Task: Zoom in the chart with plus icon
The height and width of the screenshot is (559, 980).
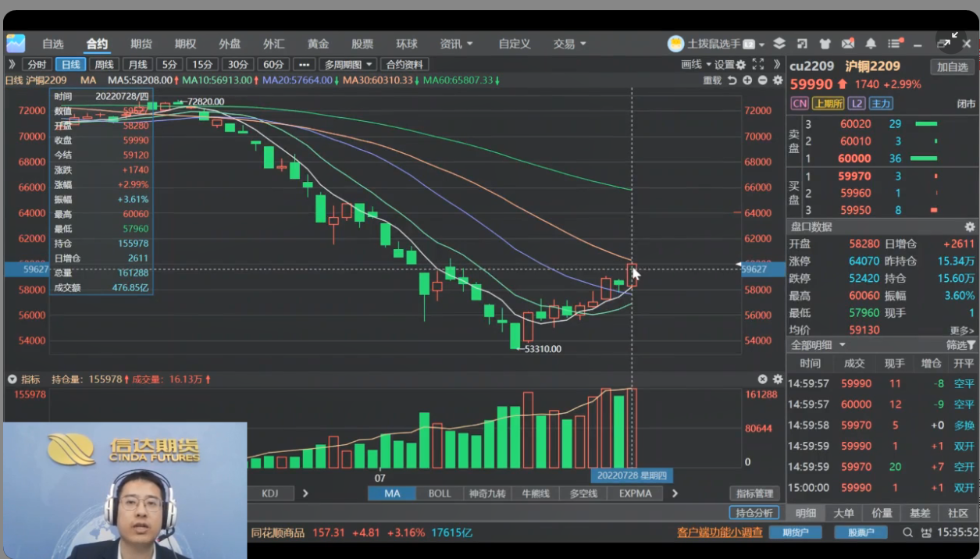Action: click(747, 80)
